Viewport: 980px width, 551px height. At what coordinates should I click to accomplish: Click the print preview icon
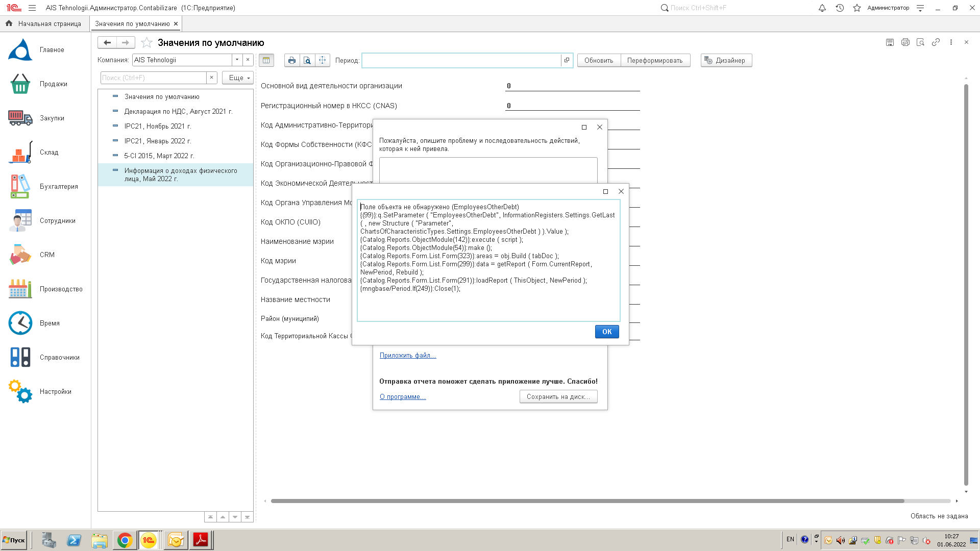(307, 60)
